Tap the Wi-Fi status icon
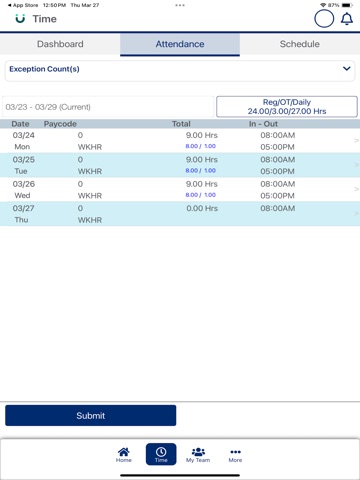 click(323, 5)
